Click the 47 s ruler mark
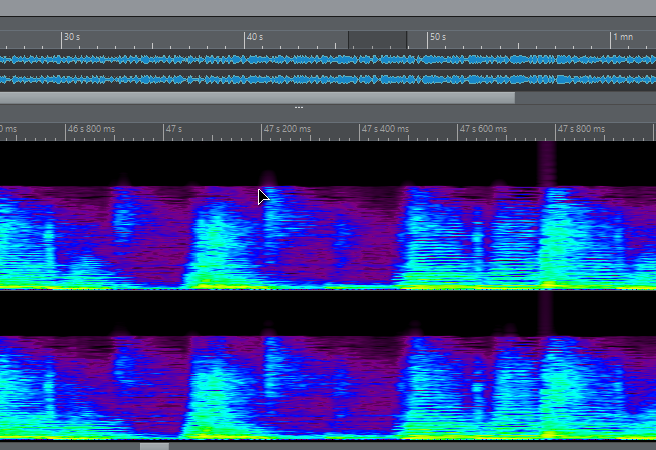The width and height of the screenshot is (656, 450). 174,129
